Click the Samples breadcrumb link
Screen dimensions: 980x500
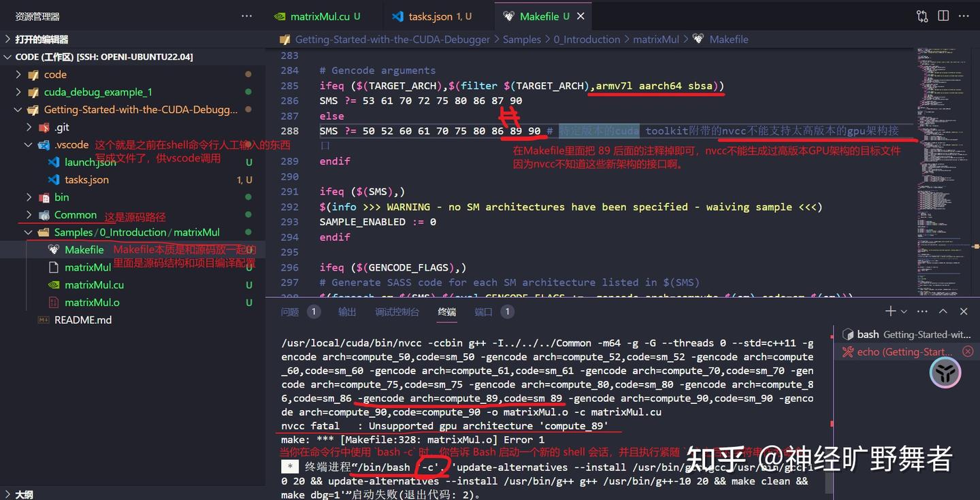pos(521,39)
